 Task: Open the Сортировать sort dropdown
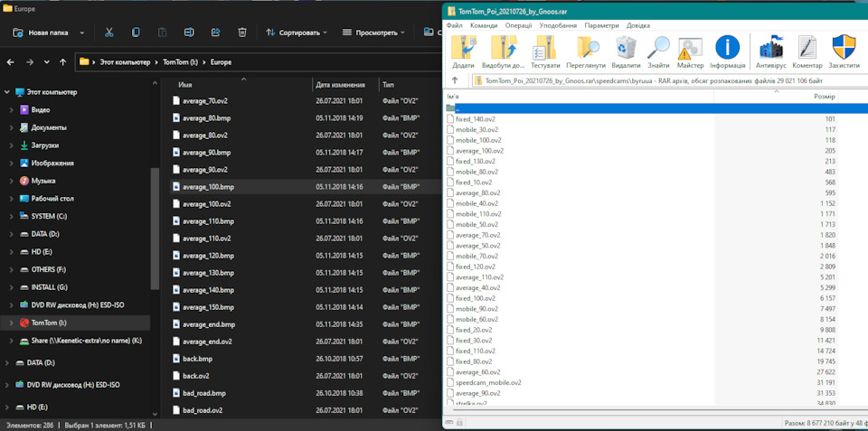[297, 33]
